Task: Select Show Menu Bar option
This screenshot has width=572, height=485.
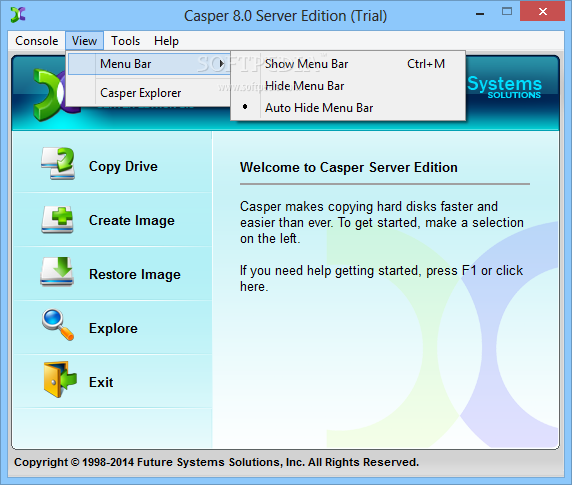Action: pyautogui.click(x=348, y=64)
